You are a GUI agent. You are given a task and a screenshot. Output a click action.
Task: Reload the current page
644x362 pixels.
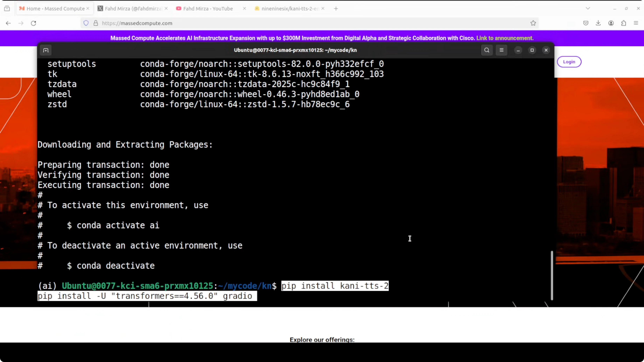pyautogui.click(x=33, y=23)
